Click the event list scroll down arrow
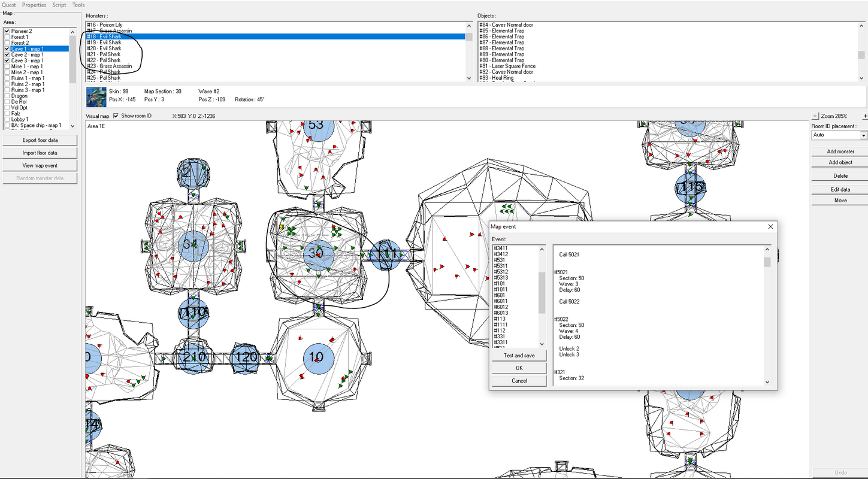 point(542,344)
